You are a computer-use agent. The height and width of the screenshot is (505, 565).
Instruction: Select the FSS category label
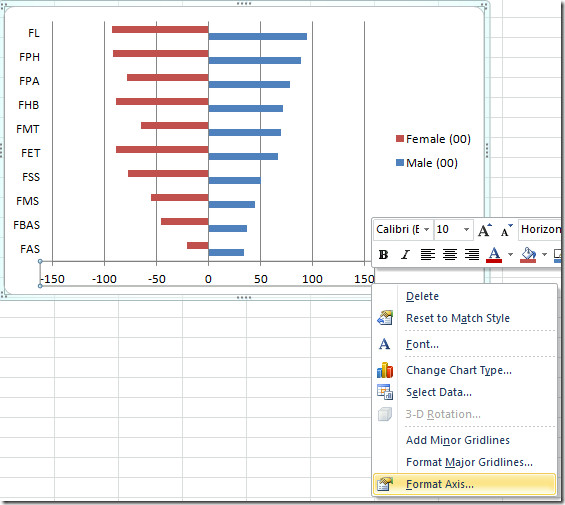click(31, 177)
